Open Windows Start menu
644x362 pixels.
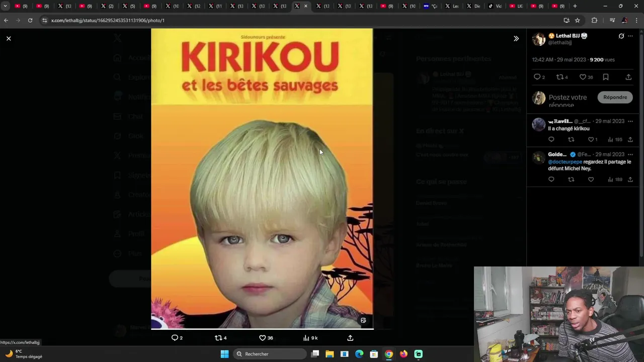click(225, 354)
